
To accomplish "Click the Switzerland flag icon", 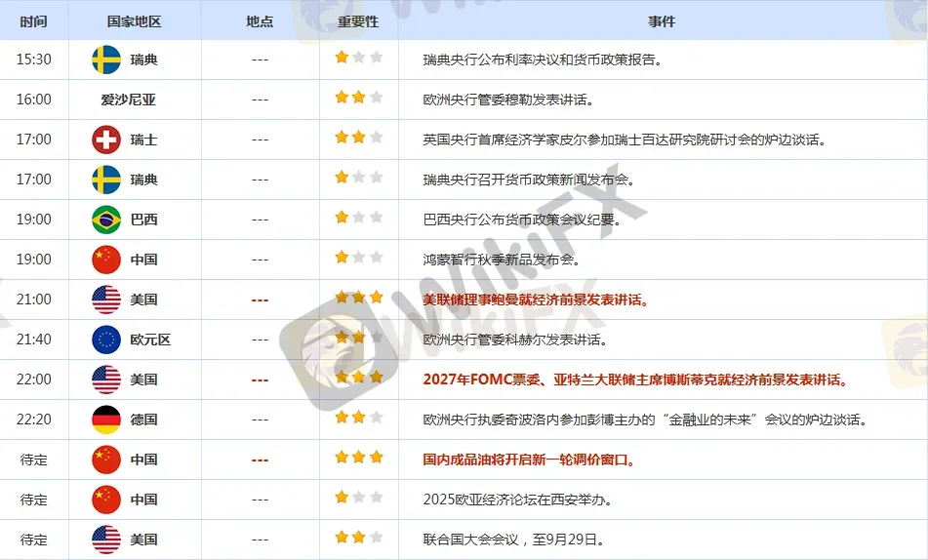I will 106,140.
